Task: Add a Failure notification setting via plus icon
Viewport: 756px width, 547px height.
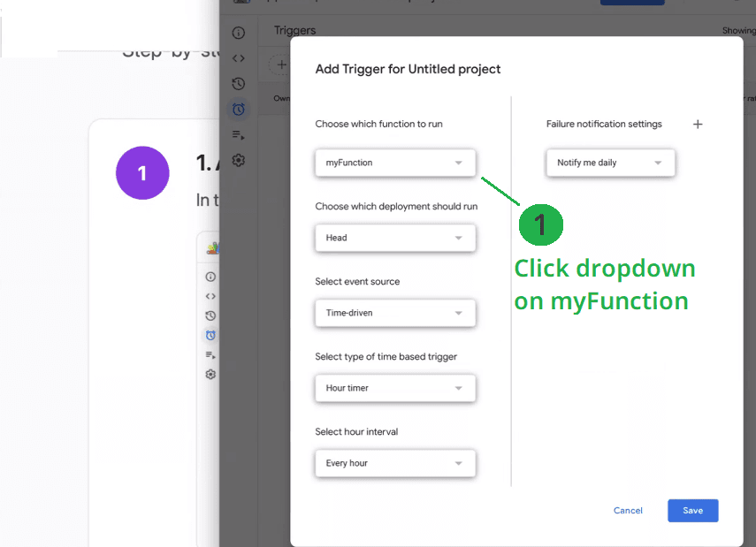Action: pos(698,125)
